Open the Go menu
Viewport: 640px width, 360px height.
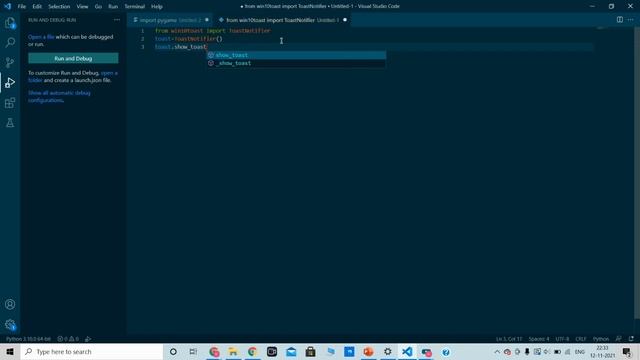98,7
